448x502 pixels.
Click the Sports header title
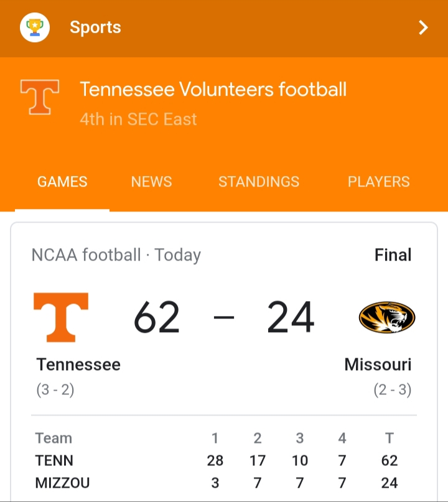tap(95, 27)
